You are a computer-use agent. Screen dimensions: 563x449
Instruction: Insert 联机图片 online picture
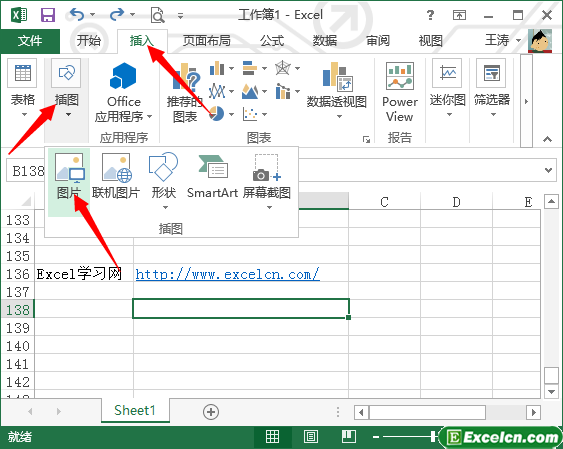coord(116,177)
